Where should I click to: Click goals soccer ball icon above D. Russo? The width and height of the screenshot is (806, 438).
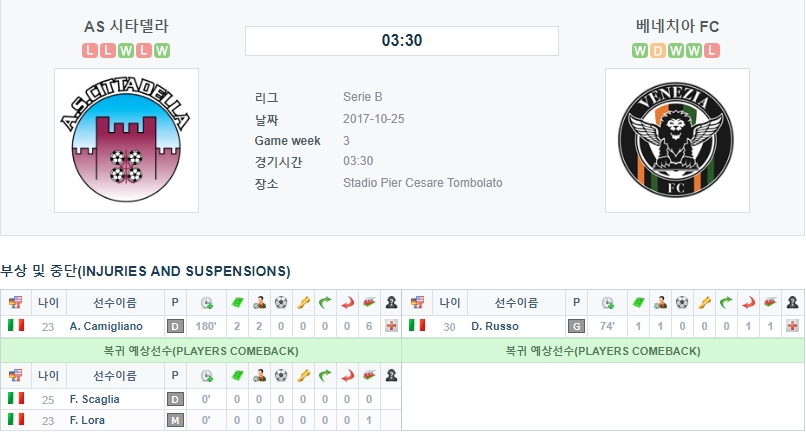pyautogui.click(x=682, y=303)
